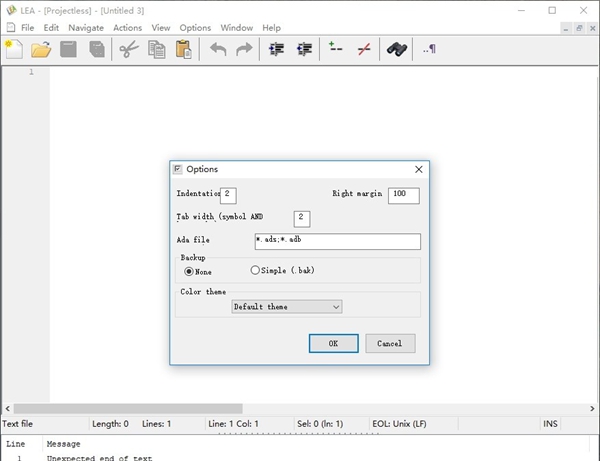Paste clipboard with toolbar icon

coord(184,49)
